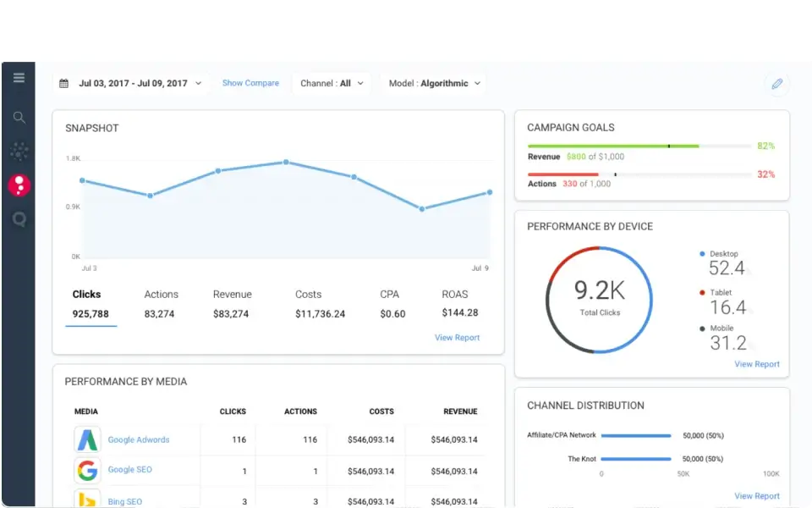Click the red notification icon in the sidebar
The height and width of the screenshot is (508, 812).
(19, 185)
